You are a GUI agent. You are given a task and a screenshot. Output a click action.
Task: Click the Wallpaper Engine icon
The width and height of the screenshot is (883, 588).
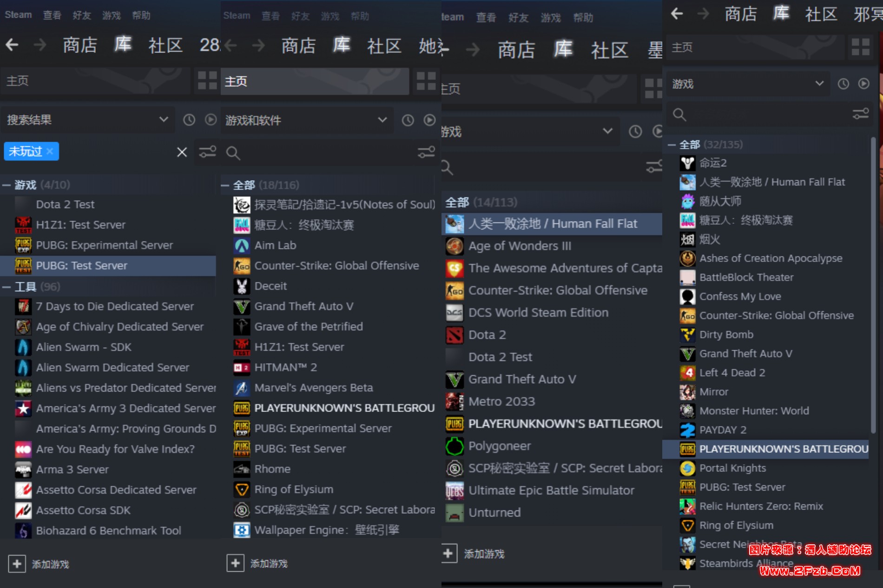(x=242, y=530)
